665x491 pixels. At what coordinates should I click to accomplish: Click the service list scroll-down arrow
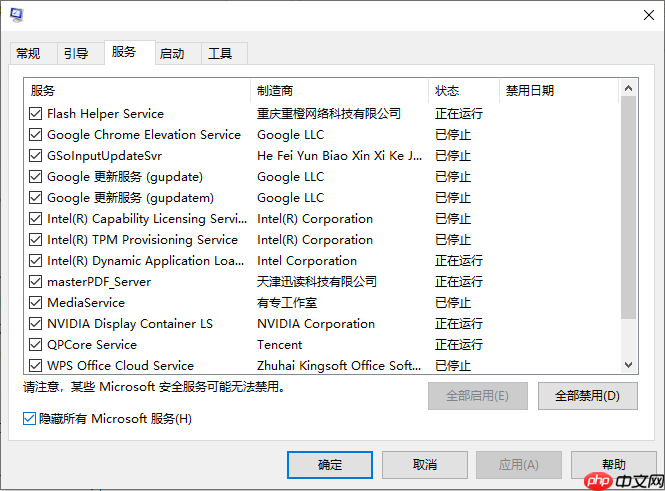point(629,365)
